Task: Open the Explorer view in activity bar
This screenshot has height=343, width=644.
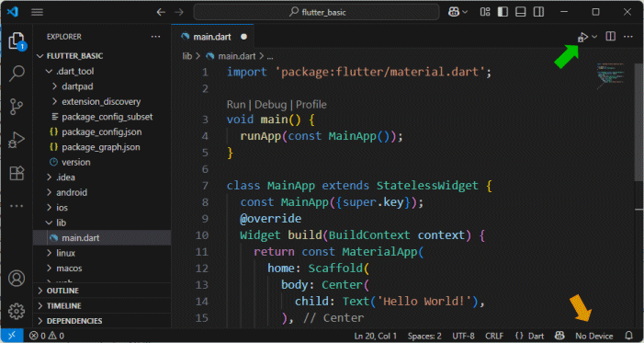Action: pos(17,41)
